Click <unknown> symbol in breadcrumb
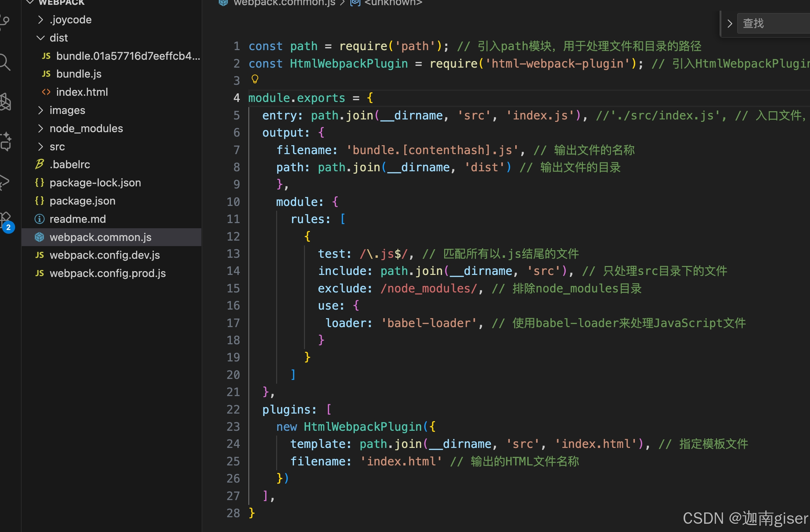810x532 pixels. [x=393, y=3]
